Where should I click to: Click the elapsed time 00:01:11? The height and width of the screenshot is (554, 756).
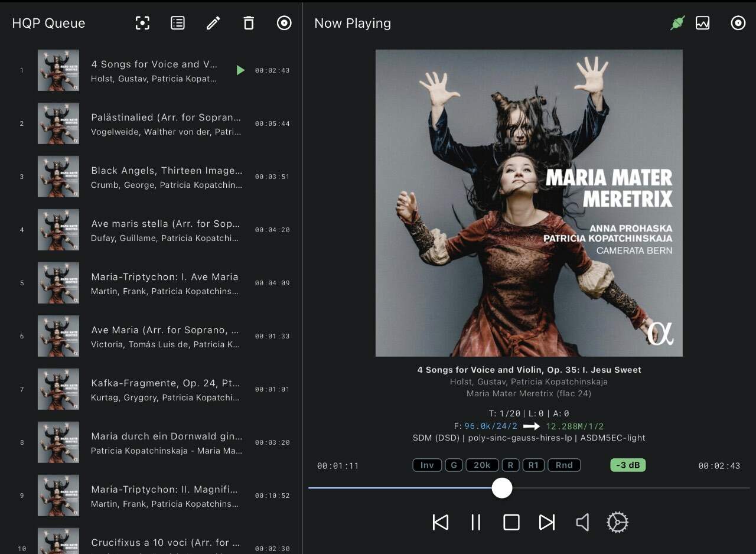338,466
